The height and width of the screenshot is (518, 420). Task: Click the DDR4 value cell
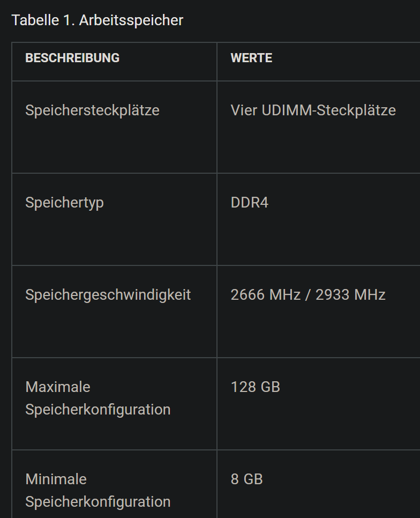click(x=249, y=203)
